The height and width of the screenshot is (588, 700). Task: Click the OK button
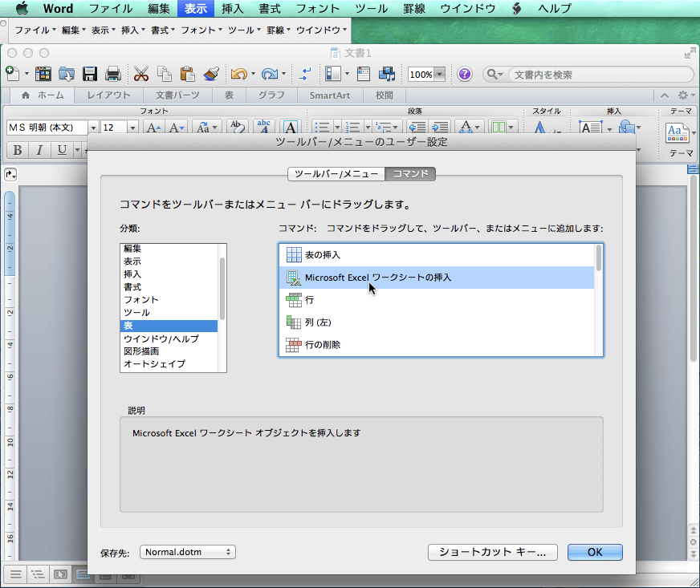pyautogui.click(x=595, y=552)
